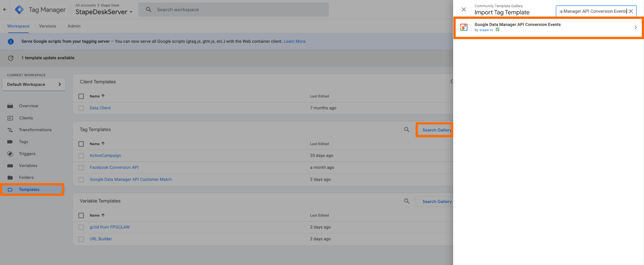The image size is (644, 265).
Task: Open the gclid from FPGCLAW variable template
Action: 109,227
